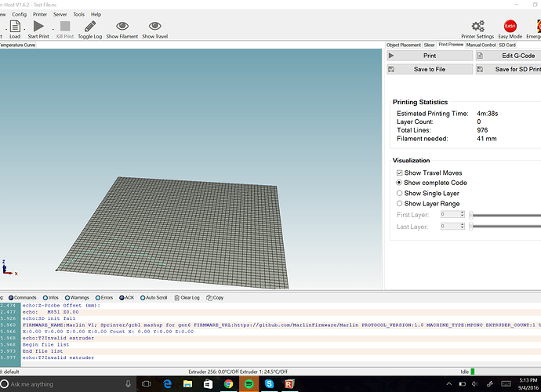Toggle Auto Scroll in log
The image size is (541, 392).
click(154, 298)
